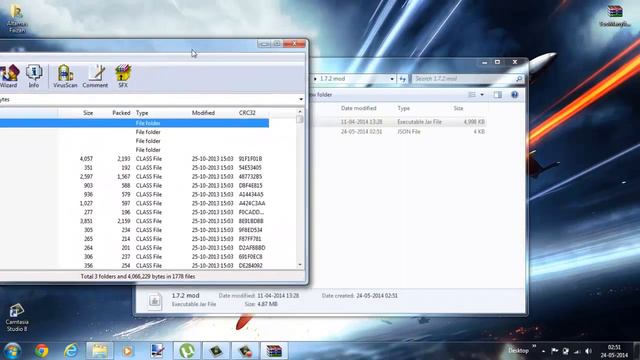Select the highlighted File folder row in WinRAR
This screenshot has height=360, width=640.
(x=134, y=123)
